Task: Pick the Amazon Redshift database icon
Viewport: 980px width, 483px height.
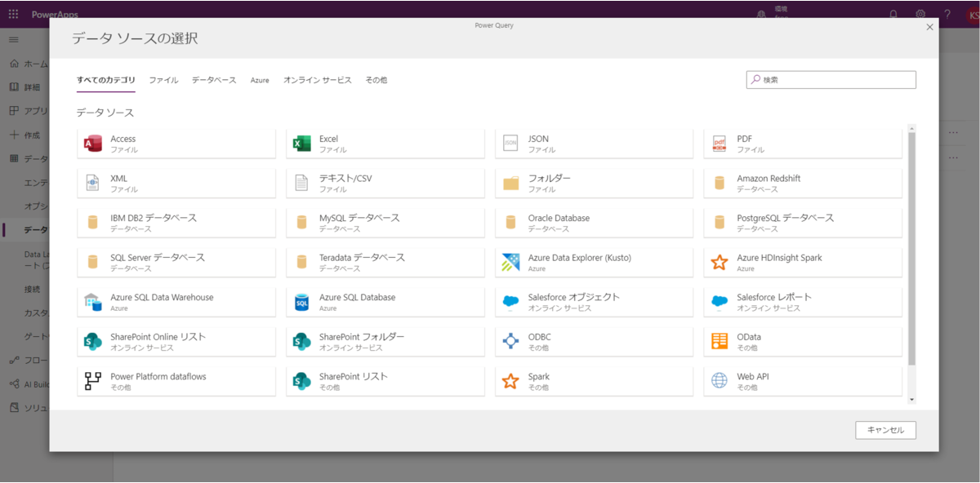Action: pos(719,183)
